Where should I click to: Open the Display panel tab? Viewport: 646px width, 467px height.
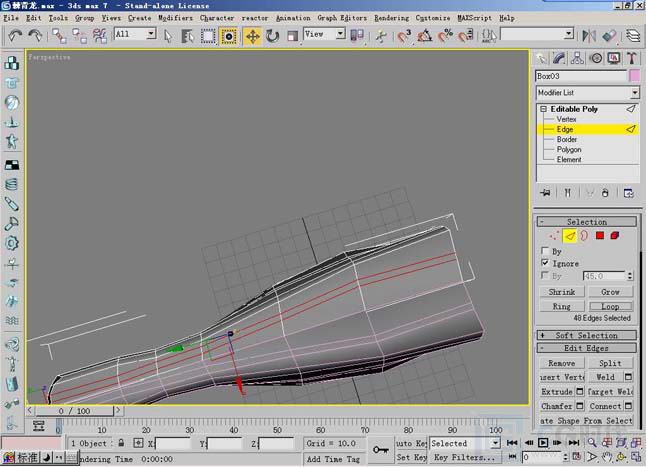(614, 58)
